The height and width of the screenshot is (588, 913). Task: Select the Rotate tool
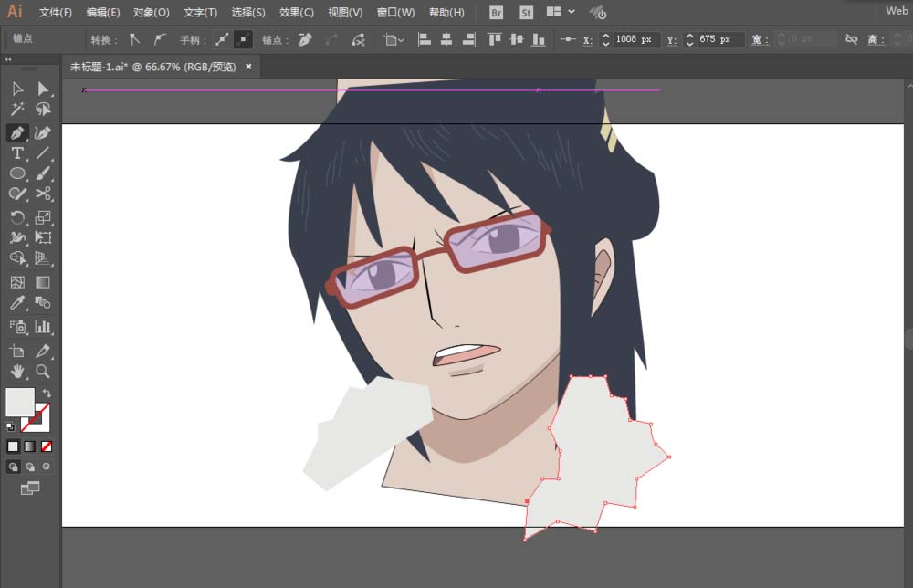17,217
